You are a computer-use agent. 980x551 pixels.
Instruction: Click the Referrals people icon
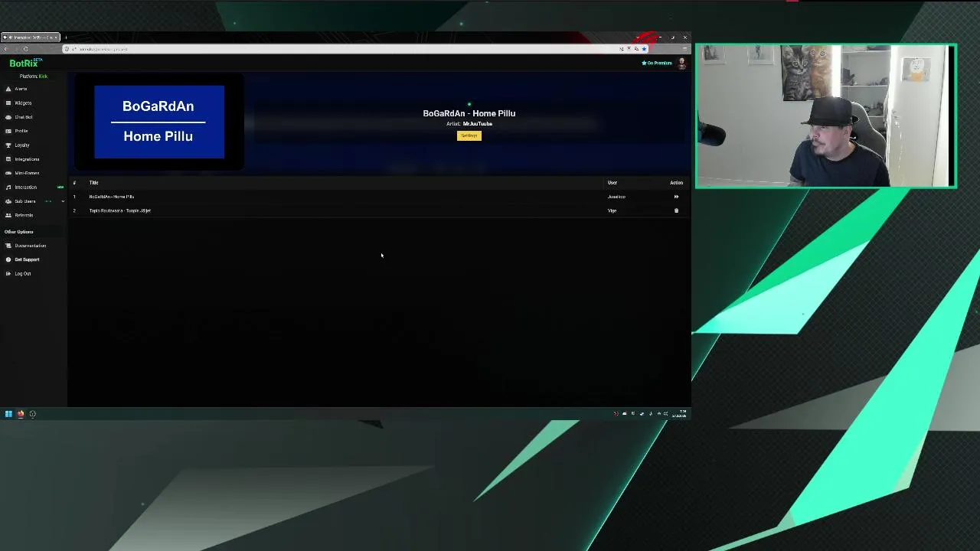click(x=8, y=215)
